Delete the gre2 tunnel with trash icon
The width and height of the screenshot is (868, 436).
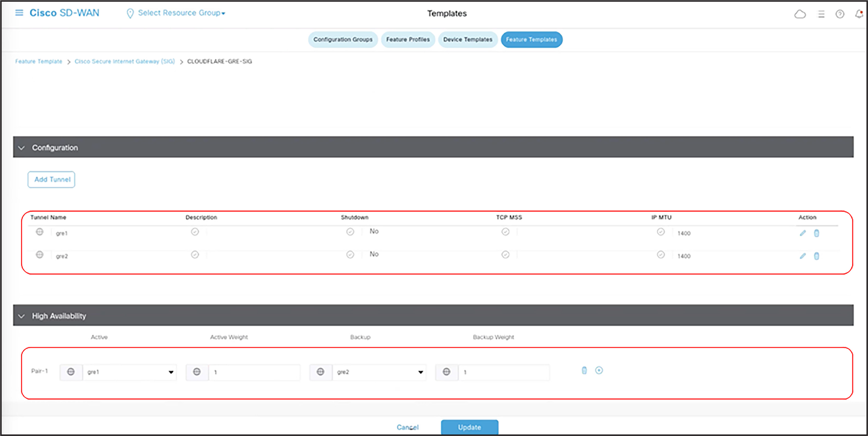(x=816, y=256)
